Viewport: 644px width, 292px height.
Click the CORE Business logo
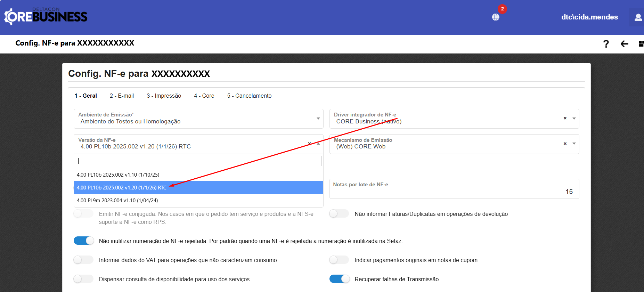[x=46, y=16]
